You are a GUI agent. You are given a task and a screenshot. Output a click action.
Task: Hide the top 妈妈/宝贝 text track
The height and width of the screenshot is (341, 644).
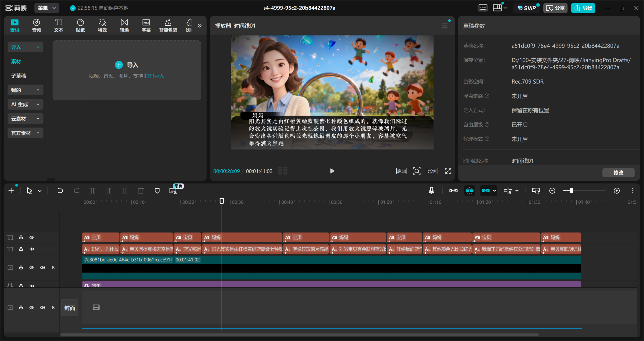[32, 237]
